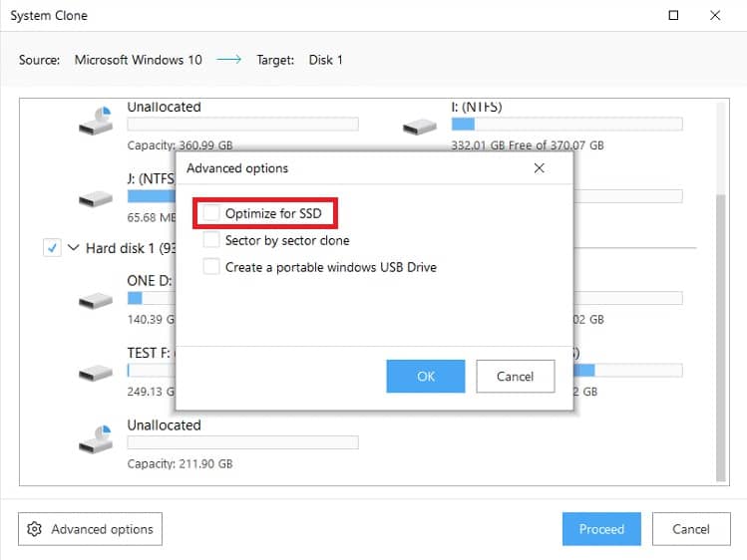Click the 'Hard disk 1' label
This screenshot has width=747, height=560.
pyautogui.click(x=131, y=248)
